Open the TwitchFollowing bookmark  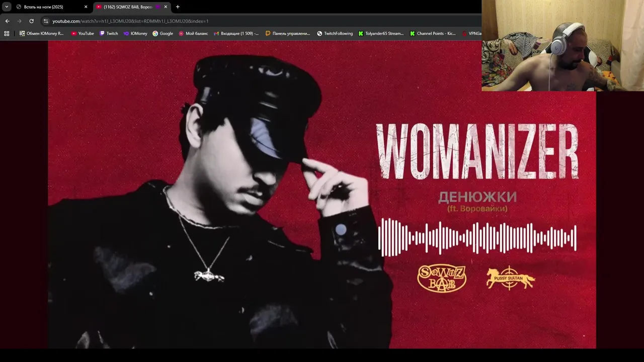click(335, 34)
